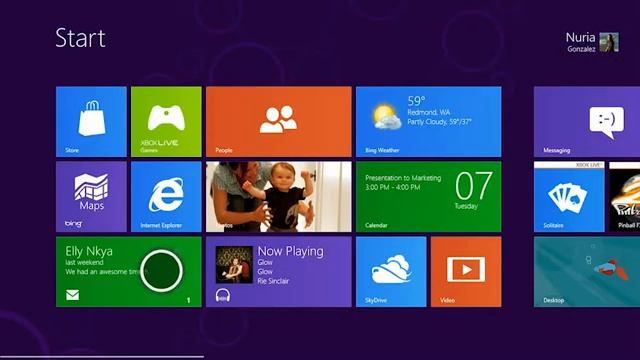Click the album art in Now Playing
The width and height of the screenshot is (640, 360).
(234, 265)
